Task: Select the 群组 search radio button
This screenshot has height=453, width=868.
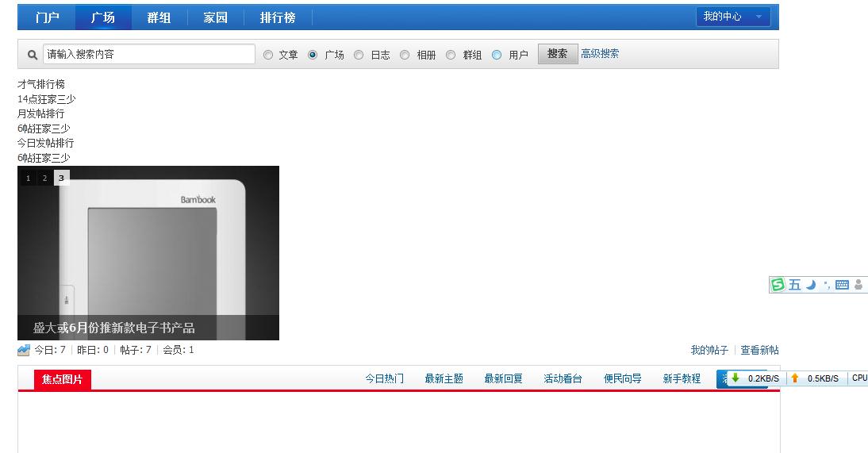Action: click(451, 55)
